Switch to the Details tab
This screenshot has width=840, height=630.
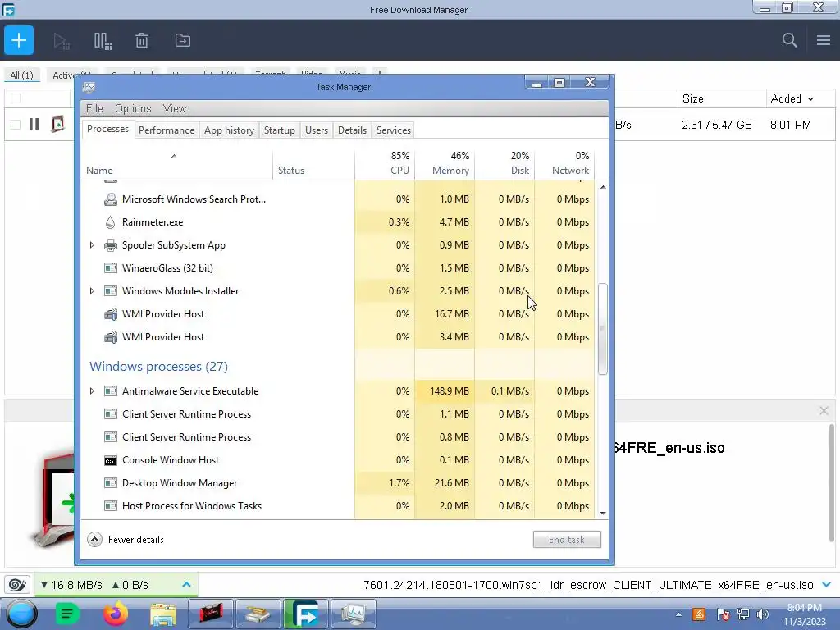353,130
